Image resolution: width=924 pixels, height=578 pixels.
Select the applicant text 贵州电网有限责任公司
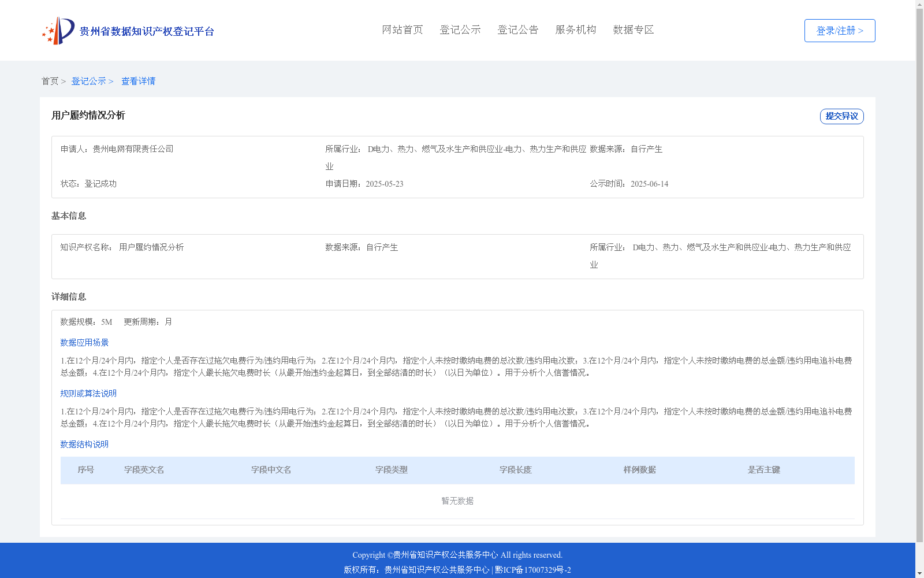pos(133,149)
